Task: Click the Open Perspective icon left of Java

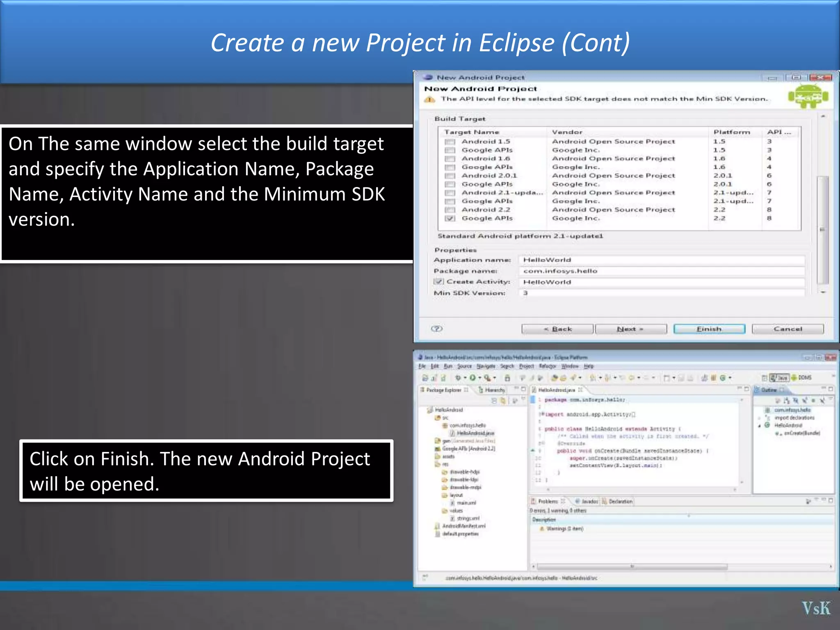Action: coord(764,378)
